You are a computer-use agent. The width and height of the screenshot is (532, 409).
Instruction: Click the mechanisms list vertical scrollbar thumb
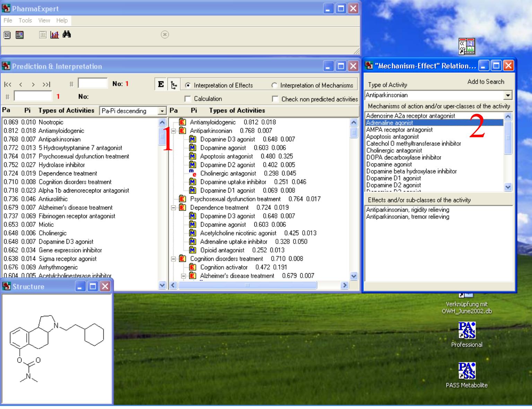(x=508, y=138)
